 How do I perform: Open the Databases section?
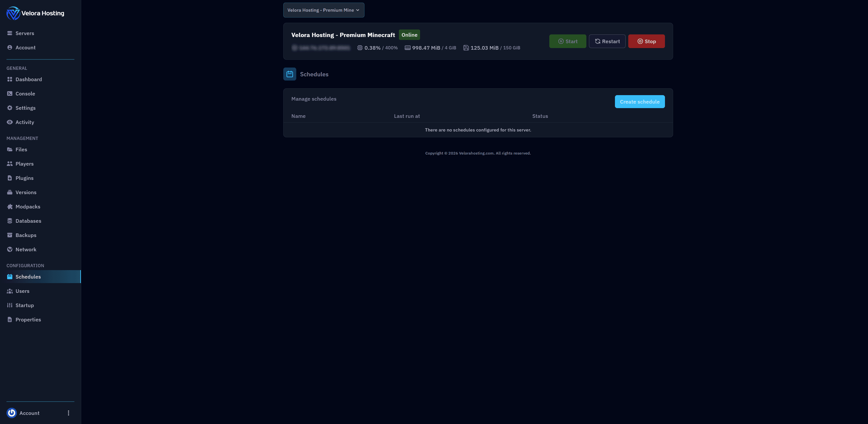coord(28,220)
